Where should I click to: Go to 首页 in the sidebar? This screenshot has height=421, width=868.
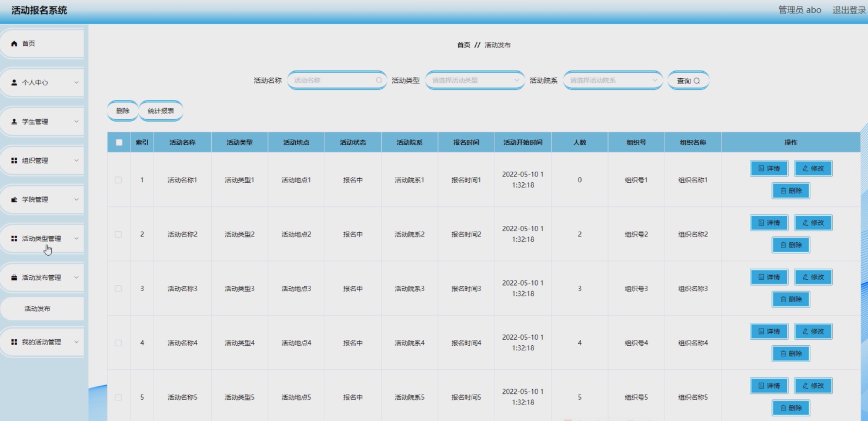click(42, 44)
